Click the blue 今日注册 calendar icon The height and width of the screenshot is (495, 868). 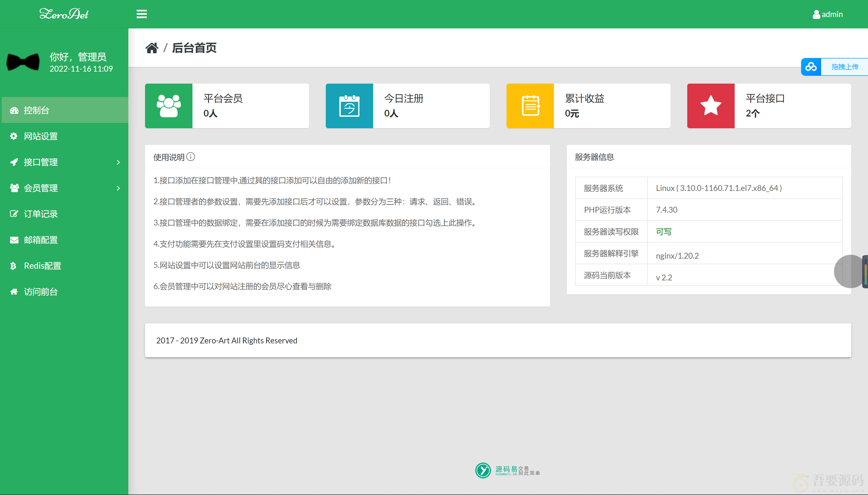(x=349, y=106)
